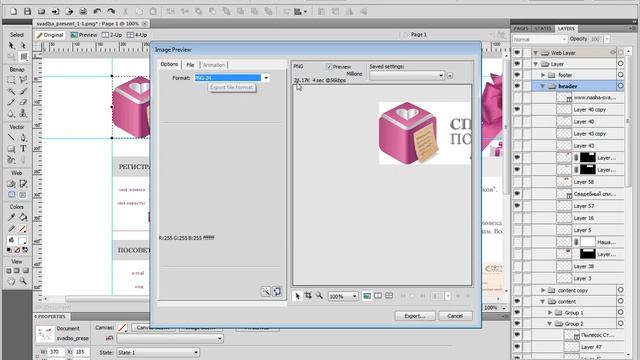Select the crop tool in Image Preview dialog
This screenshot has height=360, width=640.
coord(308,296)
